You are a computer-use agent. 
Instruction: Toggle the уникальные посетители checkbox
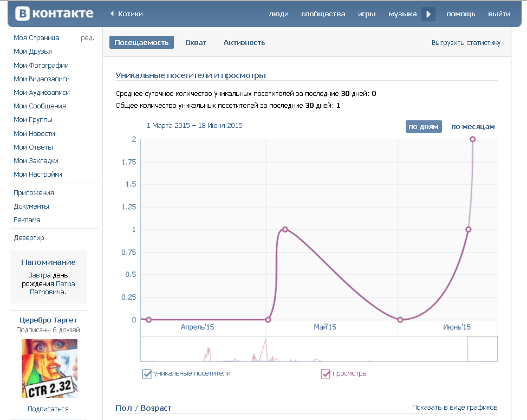click(146, 373)
